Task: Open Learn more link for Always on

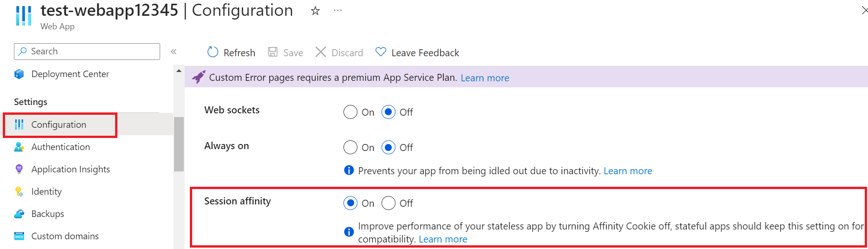Action: point(628,171)
